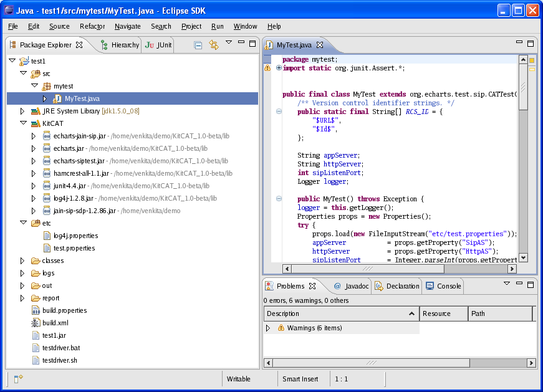Maximize the Package Explorer panel
The height and width of the screenshot is (392, 543).
(x=252, y=44)
